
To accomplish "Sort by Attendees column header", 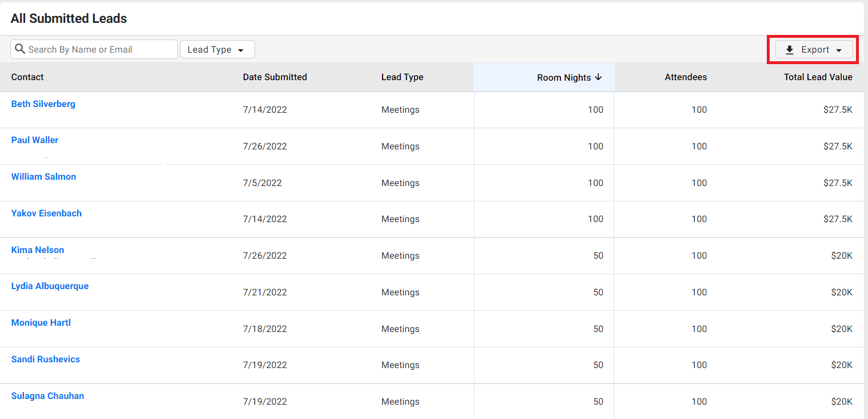I will tap(686, 77).
